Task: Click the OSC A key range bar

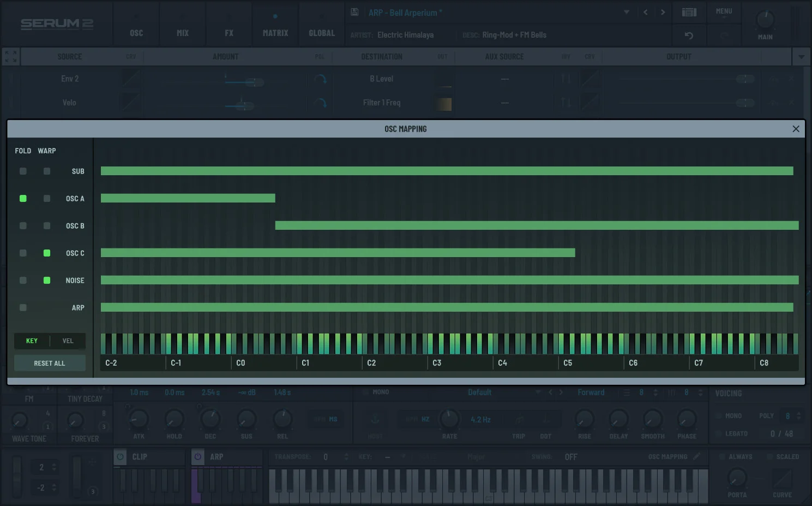Action: click(x=188, y=198)
